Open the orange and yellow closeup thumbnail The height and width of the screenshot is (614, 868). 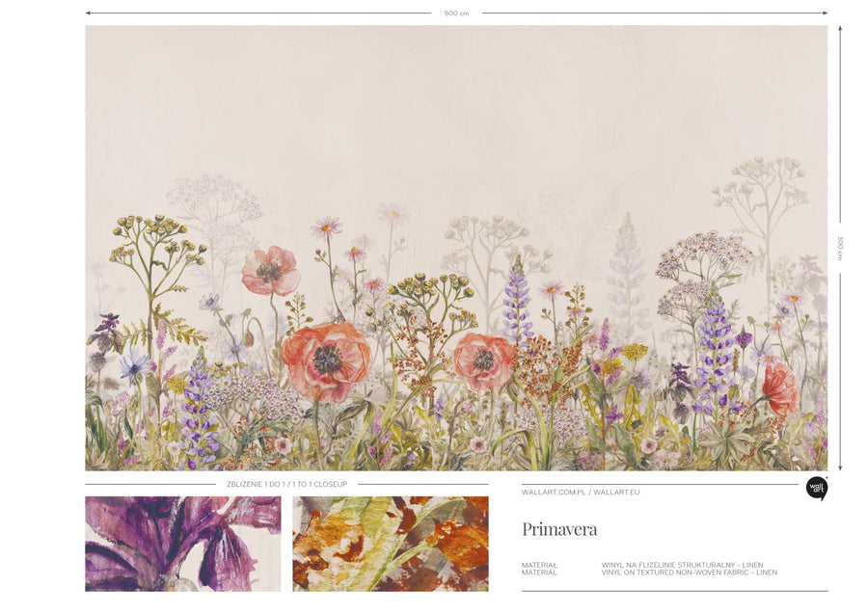click(x=390, y=544)
